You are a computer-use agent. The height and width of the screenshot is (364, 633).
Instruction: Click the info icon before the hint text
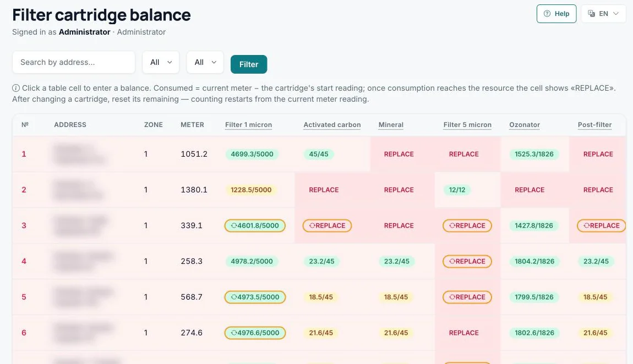16,88
